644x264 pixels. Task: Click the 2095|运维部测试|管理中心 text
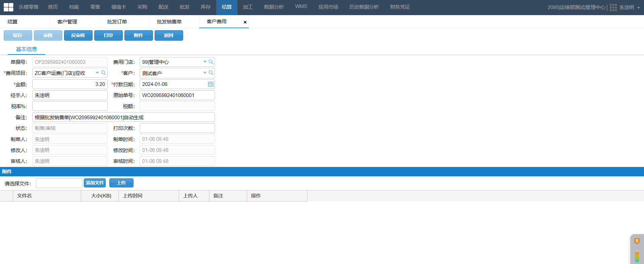click(576, 7)
